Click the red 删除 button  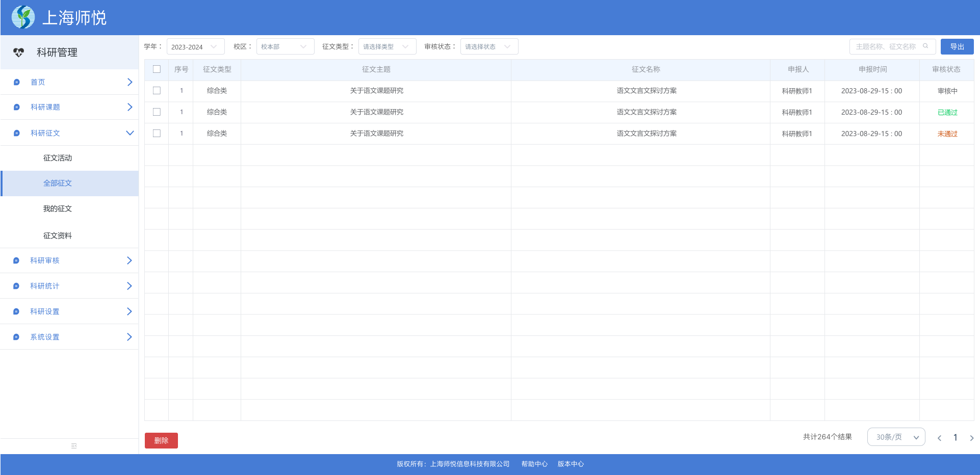pyautogui.click(x=161, y=440)
